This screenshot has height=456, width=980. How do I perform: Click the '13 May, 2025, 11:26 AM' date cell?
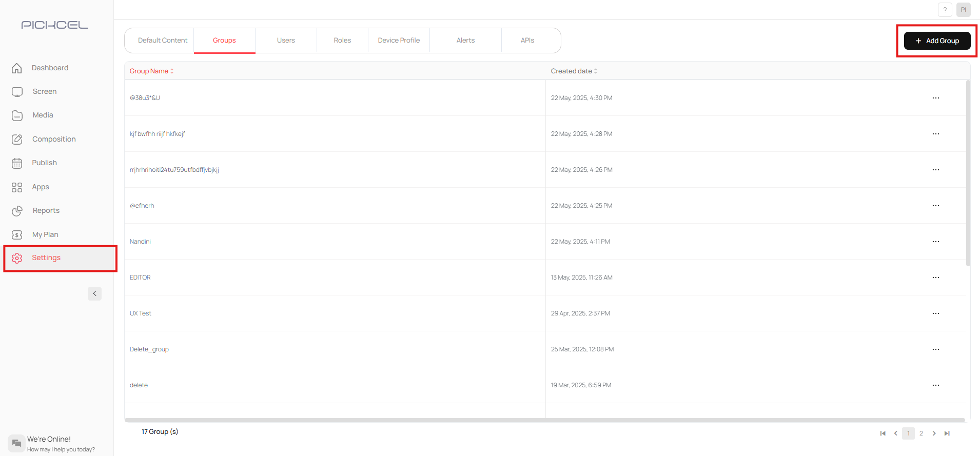click(x=582, y=277)
